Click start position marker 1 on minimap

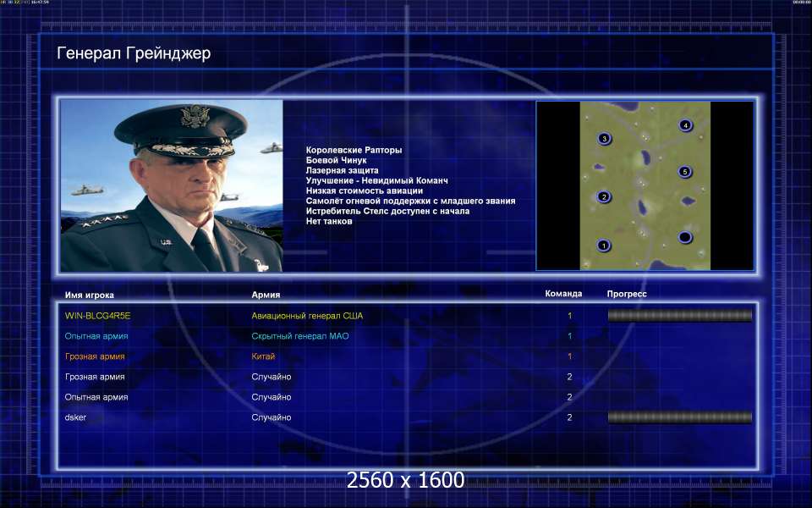604,246
